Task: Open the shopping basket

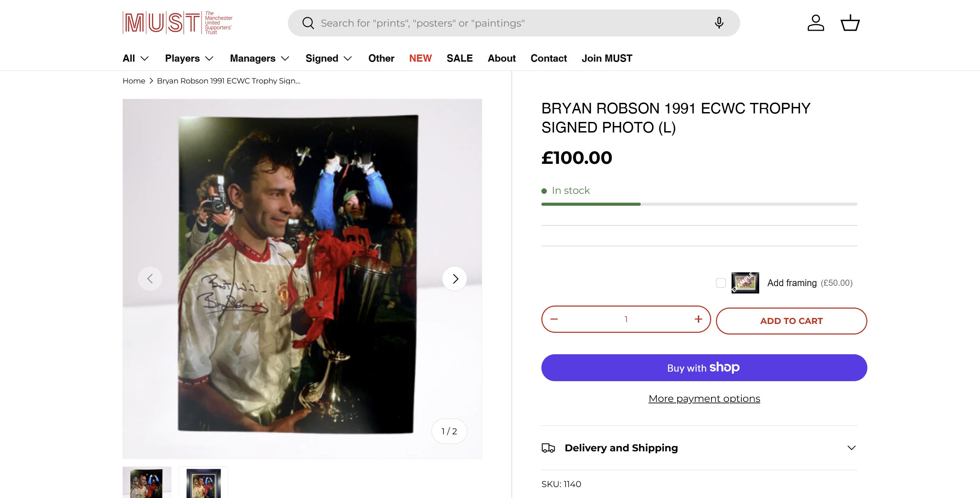Action: click(850, 23)
